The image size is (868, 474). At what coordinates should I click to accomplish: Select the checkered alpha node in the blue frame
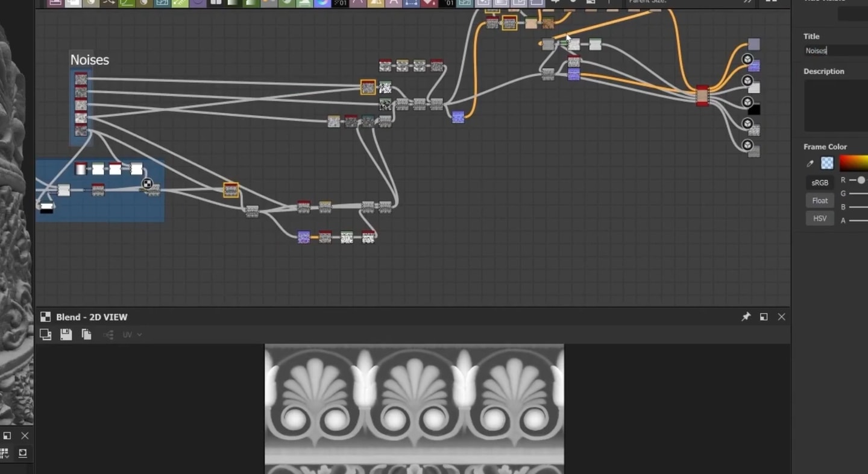pos(147,184)
